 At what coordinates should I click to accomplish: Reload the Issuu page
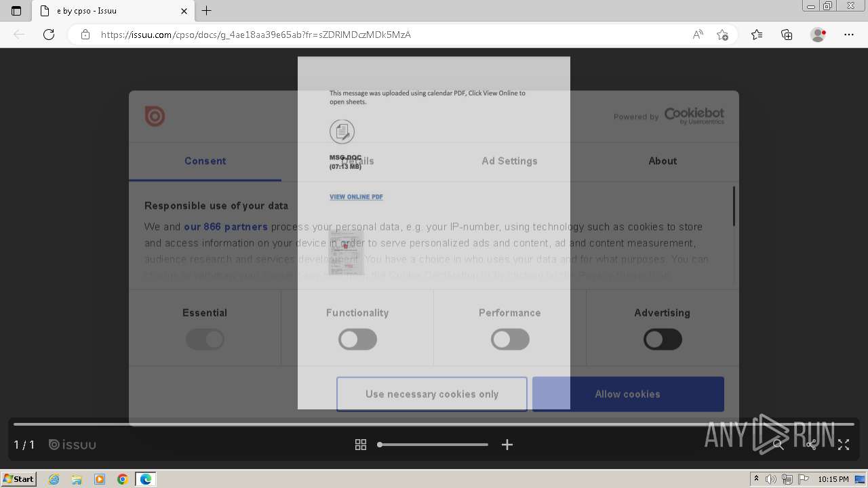(x=49, y=35)
